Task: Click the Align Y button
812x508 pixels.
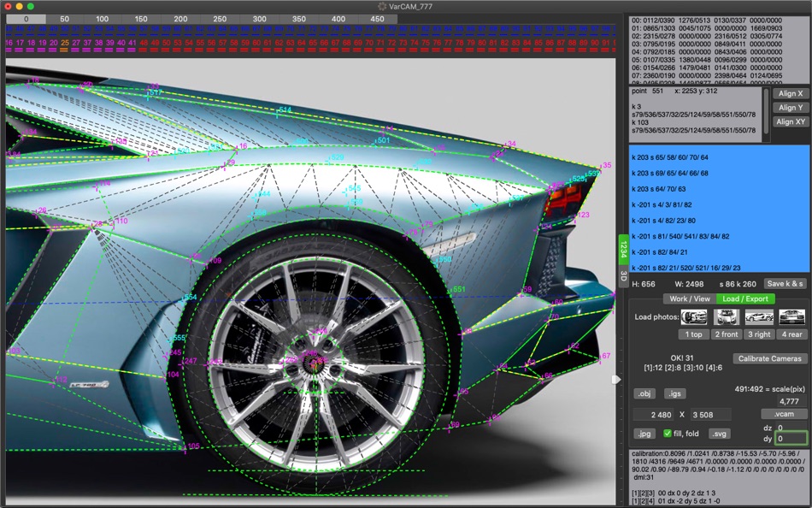Action: (x=791, y=108)
